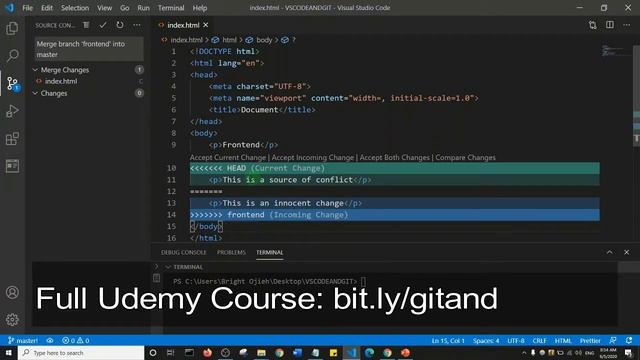The width and height of the screenshot is (640, 360).
Task: Open the Source Control view icon
Action: (x=12, y=83)
